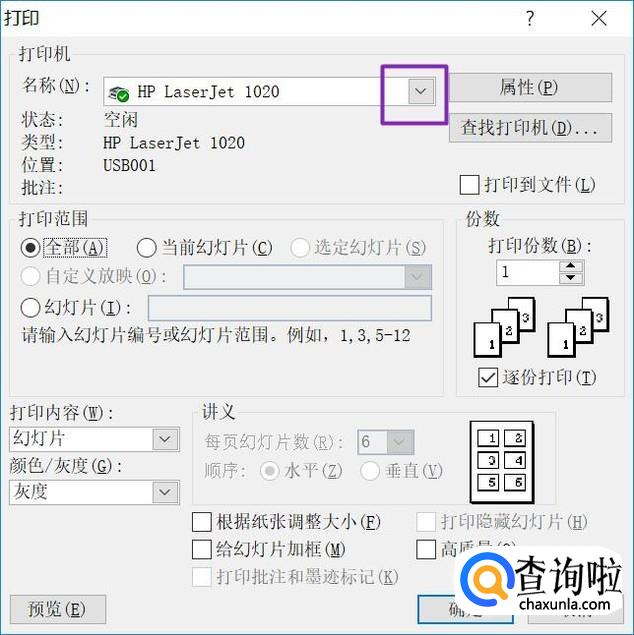Click the 预览(E) button
This screenshot has height=635, width=634.
pyautogui.click(x=58, y=609)
